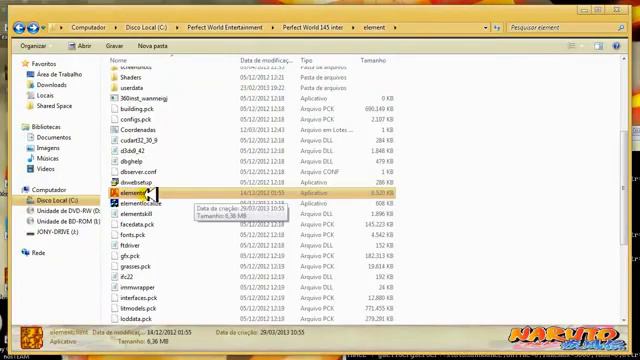Open the Organizar menu
This screenshot has width=640, height=360.
(x=33, y=46)
